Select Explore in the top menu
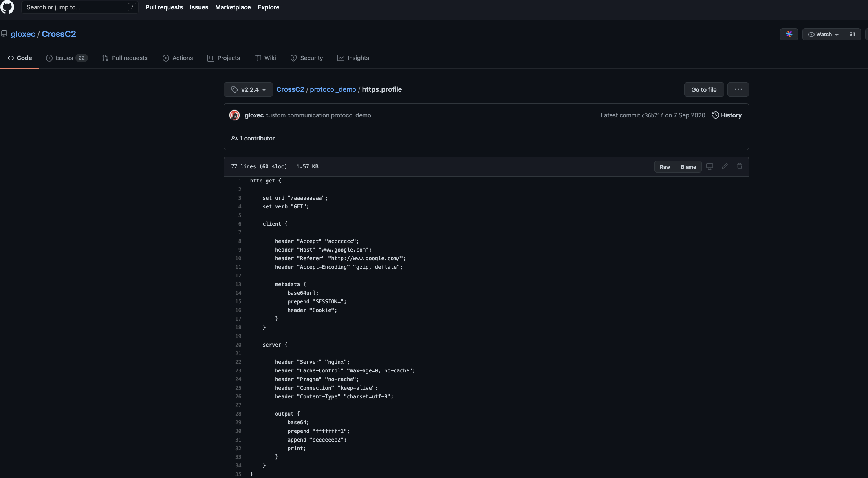This screenshot has height=478, width=868. (268, 7)
